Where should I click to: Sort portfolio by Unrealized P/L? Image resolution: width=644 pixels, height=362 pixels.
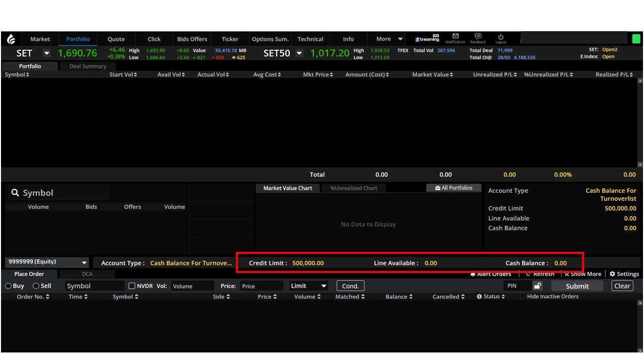495,74
